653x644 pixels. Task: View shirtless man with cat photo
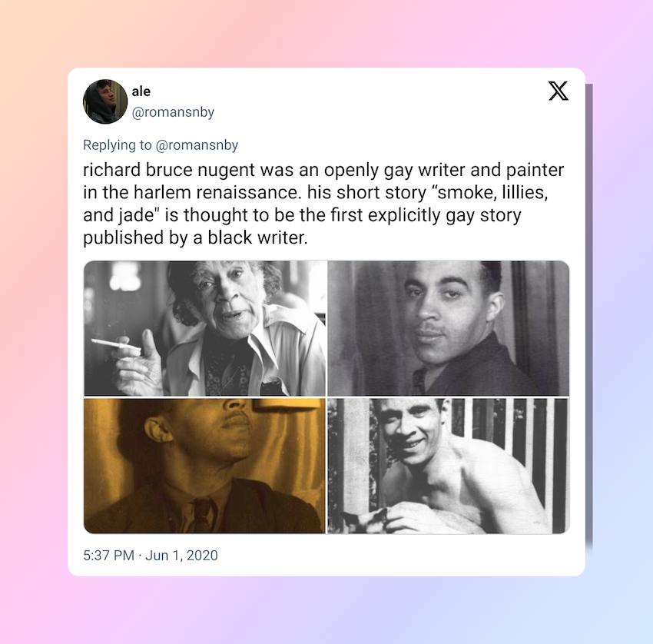coord(448,466)
